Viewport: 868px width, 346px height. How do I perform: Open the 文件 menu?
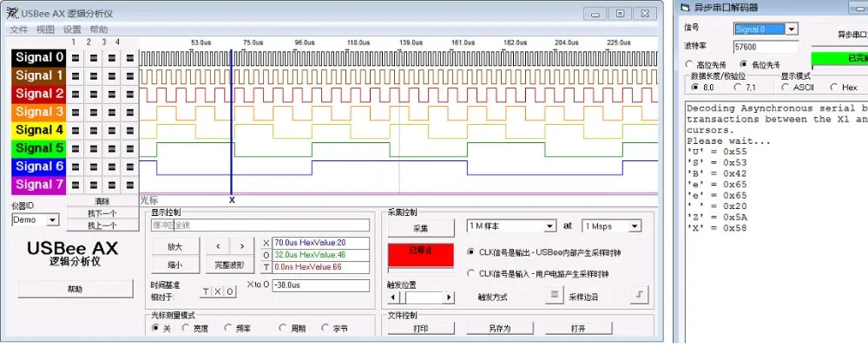18,29
